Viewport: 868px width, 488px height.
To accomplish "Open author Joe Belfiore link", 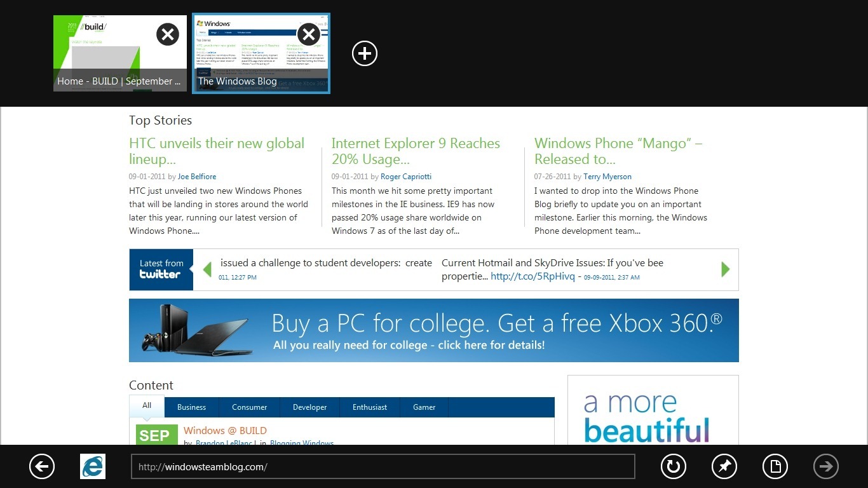I will 197,177.
